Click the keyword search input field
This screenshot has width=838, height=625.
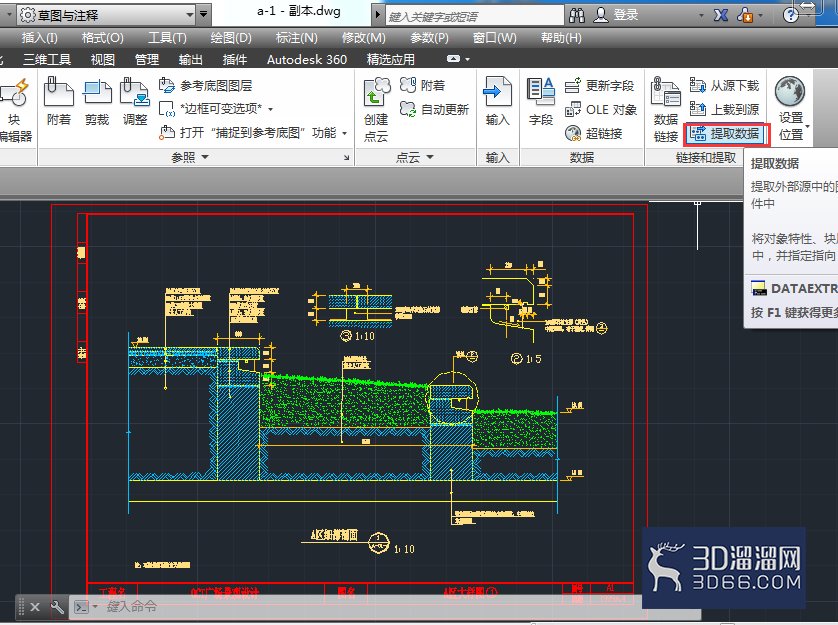(x=475, y=16)
